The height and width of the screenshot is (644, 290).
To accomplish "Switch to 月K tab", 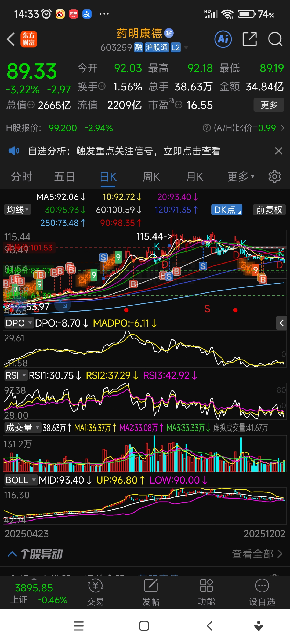I will [x=195, y=177].
